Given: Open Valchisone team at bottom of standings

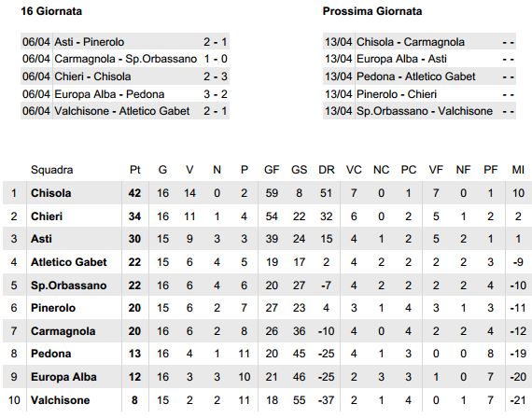Looking at the screenshot, I should [x=60, y=400].
